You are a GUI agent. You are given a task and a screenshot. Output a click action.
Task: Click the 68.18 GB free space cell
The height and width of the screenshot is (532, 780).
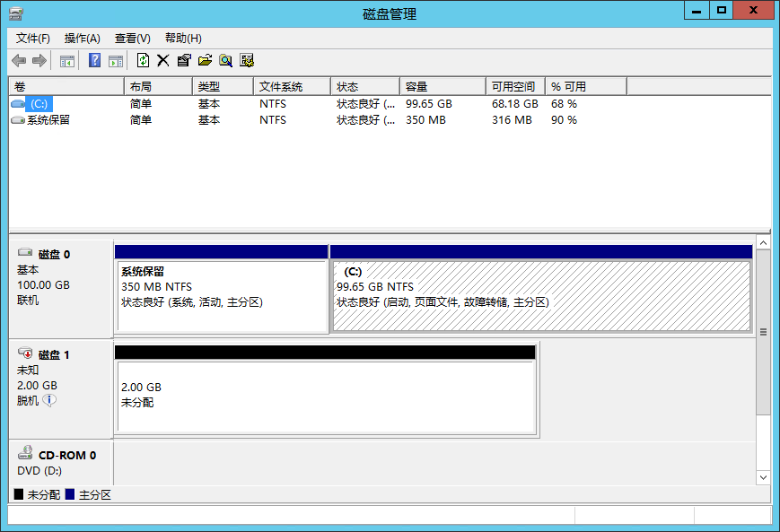(x=515, y=104)
